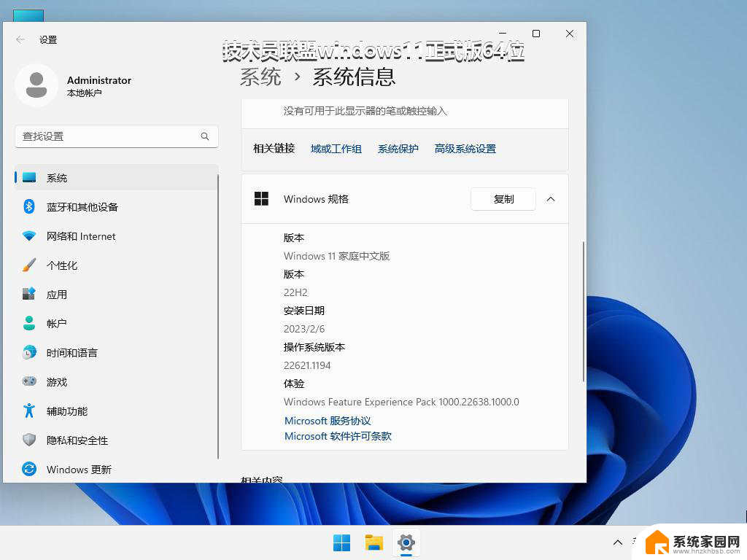
Task: Click the apps icon for 应用
Action: [29, 294]
